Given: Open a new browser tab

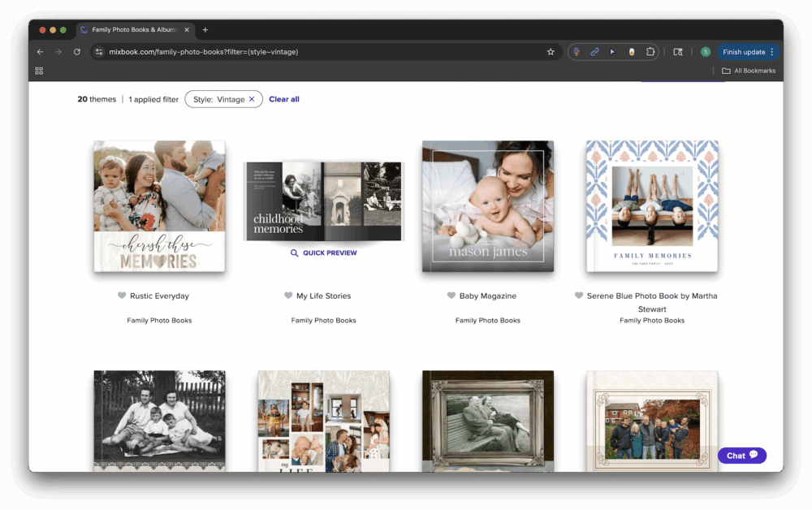Looking at the screenshot, I should [x=205, y=30].
